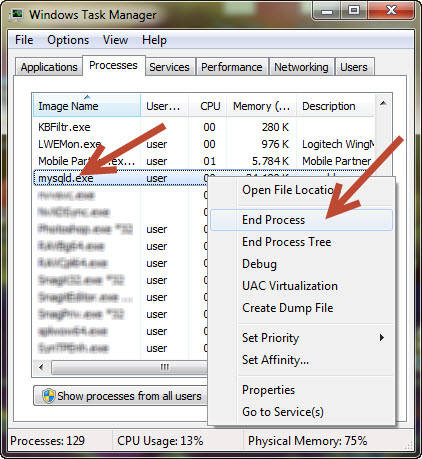422x459 pixels.
Task: Click the shield icon on Show processes button
Action: 49,396
